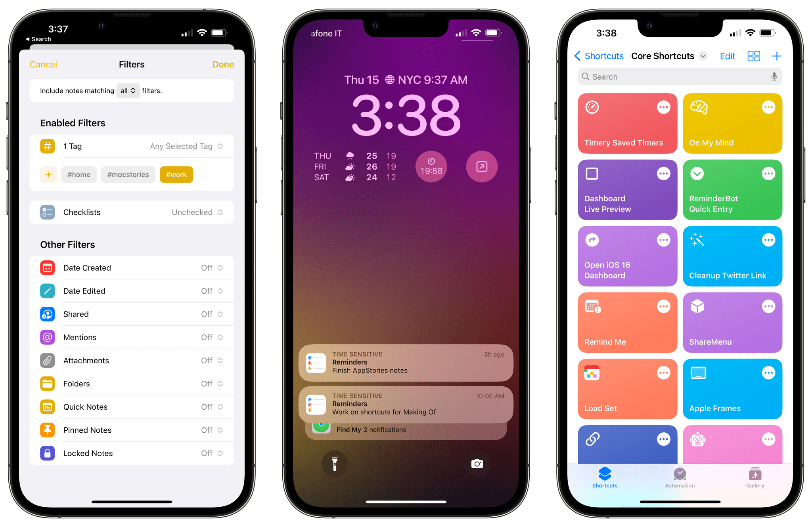Select the #work tag filter chip
Viewport: 812px width, 527px height.
[176, 174]
